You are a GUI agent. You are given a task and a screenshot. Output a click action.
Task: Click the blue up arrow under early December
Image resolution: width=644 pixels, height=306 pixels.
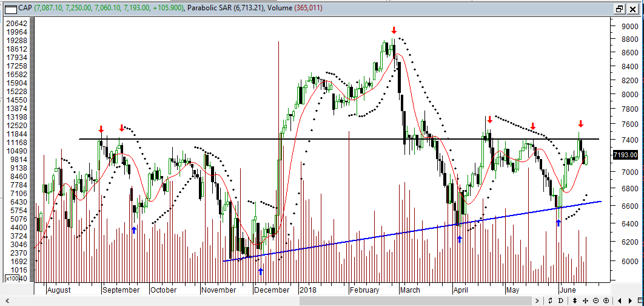tap(260, 271)
